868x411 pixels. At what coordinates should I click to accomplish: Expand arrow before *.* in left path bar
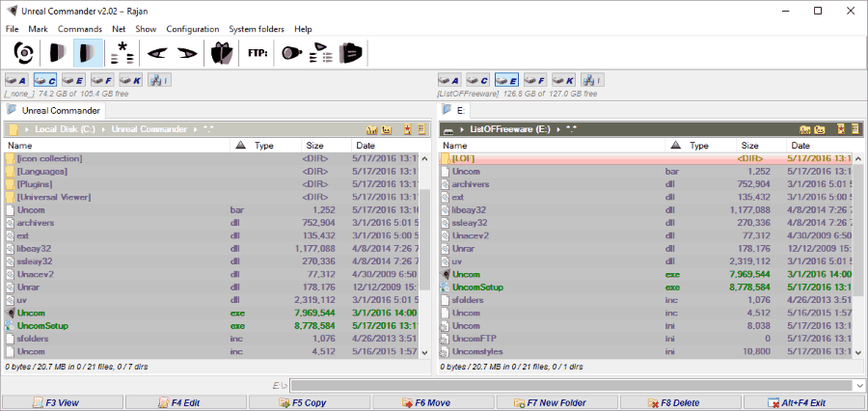tap(195, 129)
